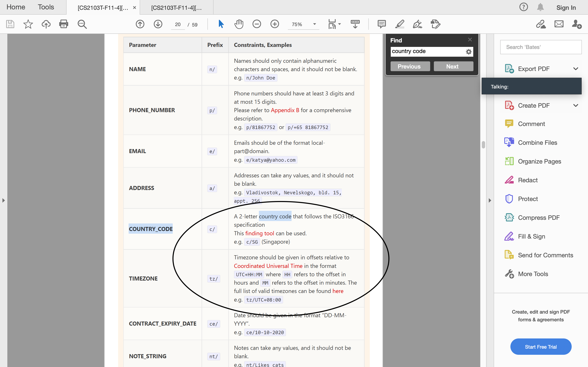Click the Search 'Bates' field
The image size is (588, 367).
pyautogui.click(x=541, y=47)
